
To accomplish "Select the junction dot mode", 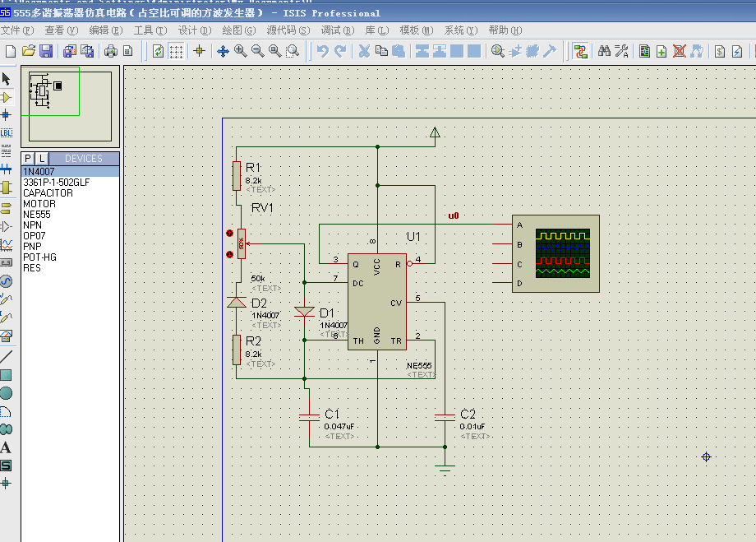I will pos(7,115).
